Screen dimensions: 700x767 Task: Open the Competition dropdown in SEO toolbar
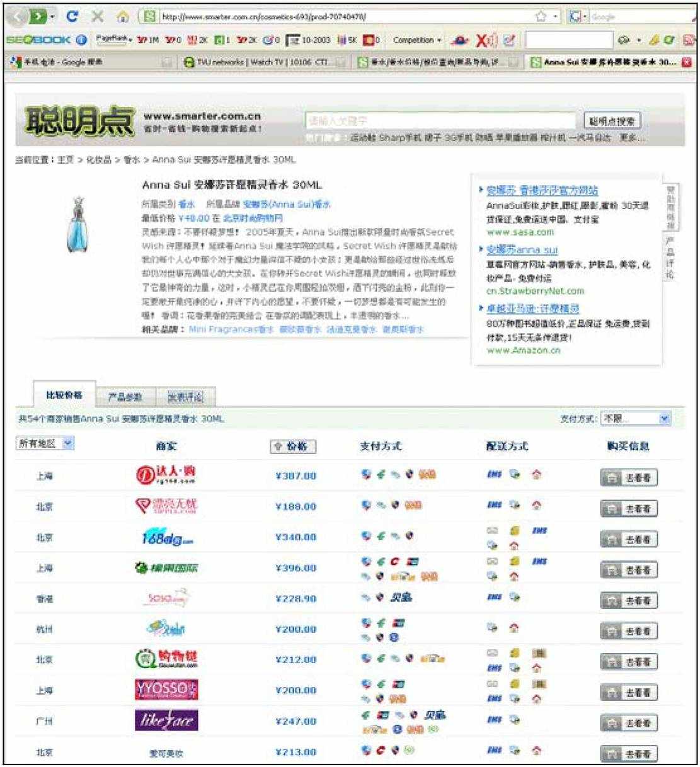pyautogui.click(x=417, y=40)
